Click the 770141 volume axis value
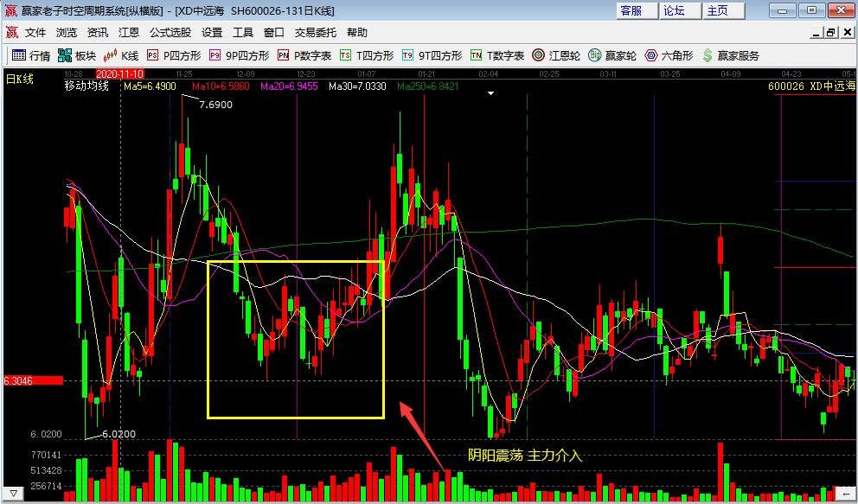The image size is (858, 504). 46,455
